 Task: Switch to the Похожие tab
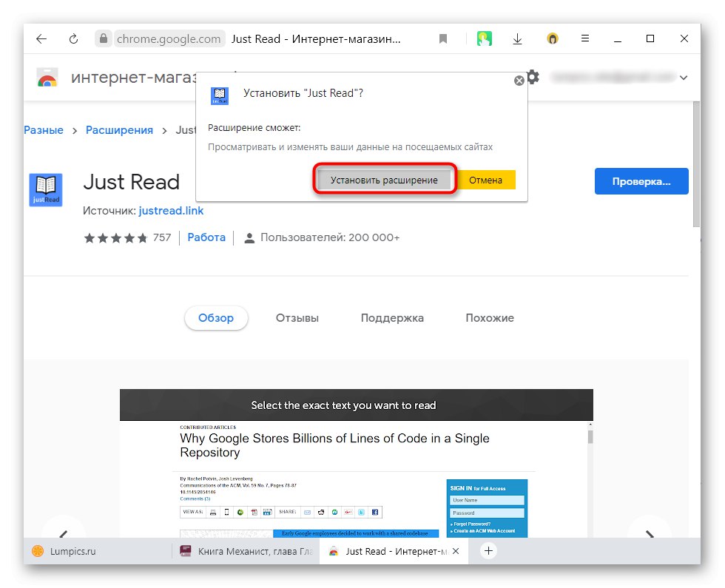pos(490,318)
